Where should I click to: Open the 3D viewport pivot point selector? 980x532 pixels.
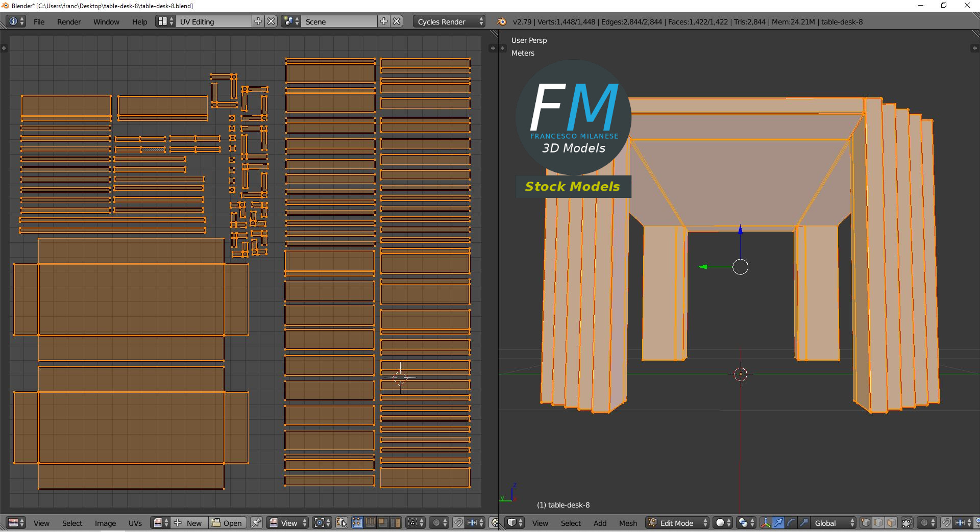click(746, 523)
